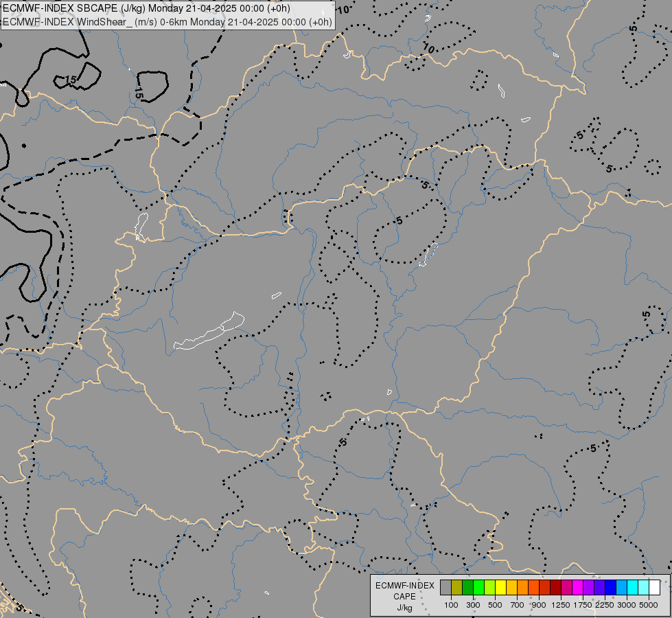This screenshot has height=618, width=672.
Task: Click the 500 value on the legend scale
Action: [x=495, y=605]
